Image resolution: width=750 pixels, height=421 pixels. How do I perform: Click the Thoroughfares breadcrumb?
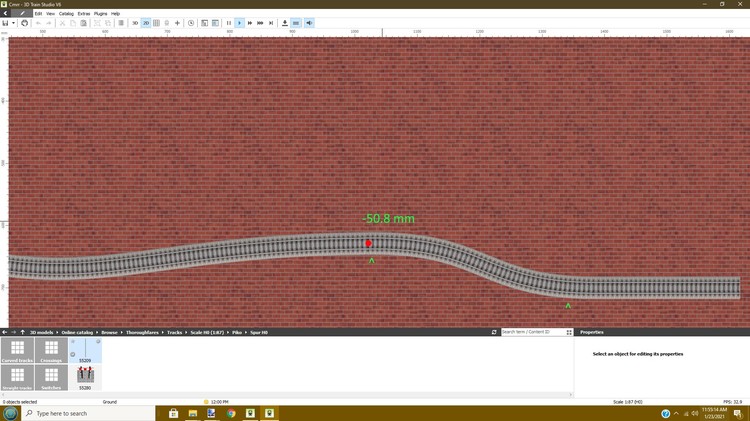click(x=142, y=332)
